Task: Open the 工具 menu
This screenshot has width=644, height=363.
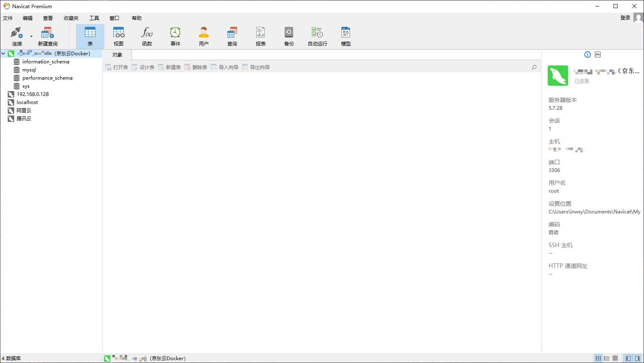Action: [x=94, y=18]
